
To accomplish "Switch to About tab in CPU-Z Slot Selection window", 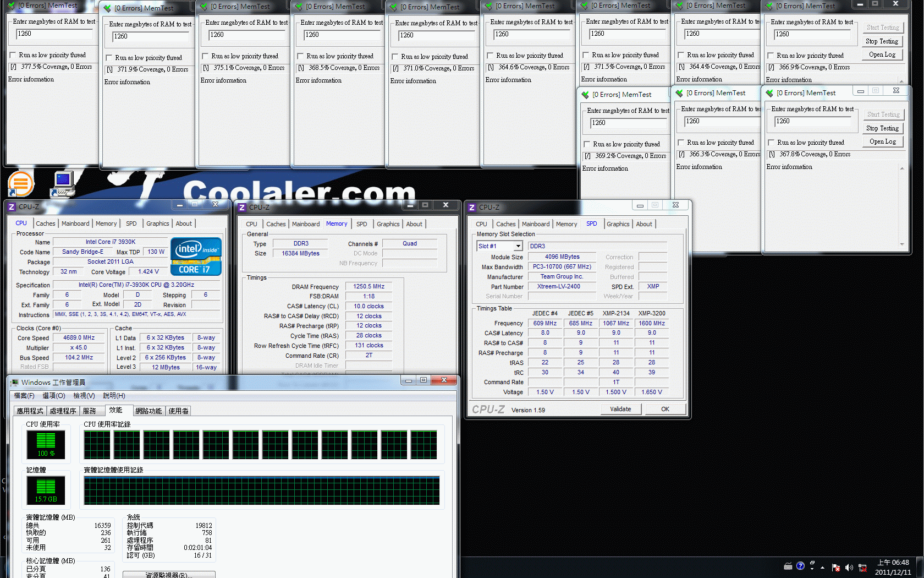I will [x=644, y=224].
